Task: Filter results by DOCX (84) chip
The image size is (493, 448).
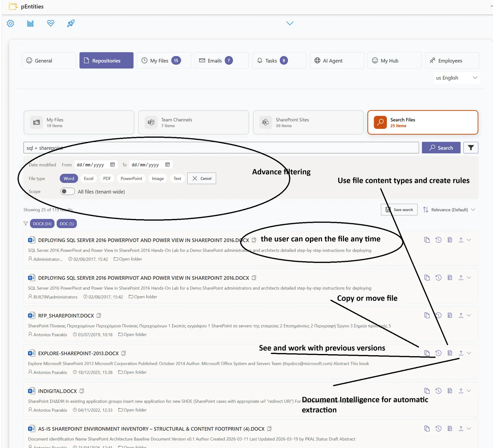Action: click(42, 224)
